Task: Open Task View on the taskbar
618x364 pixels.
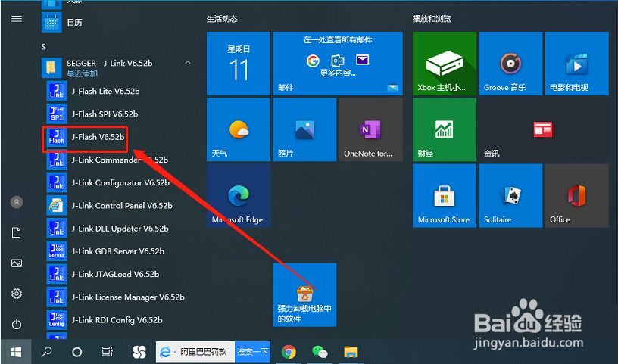Action: [108, 352]
